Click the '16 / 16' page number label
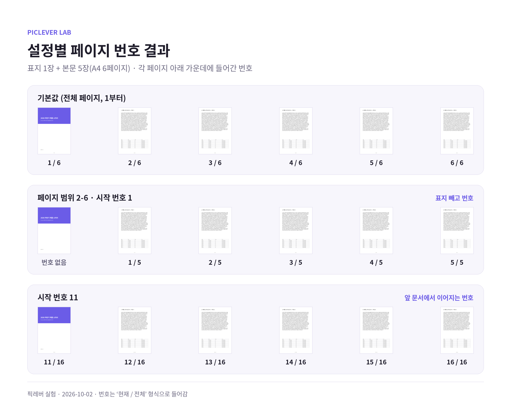The height and width of the screenshot is (420, 511). point(457,362)
